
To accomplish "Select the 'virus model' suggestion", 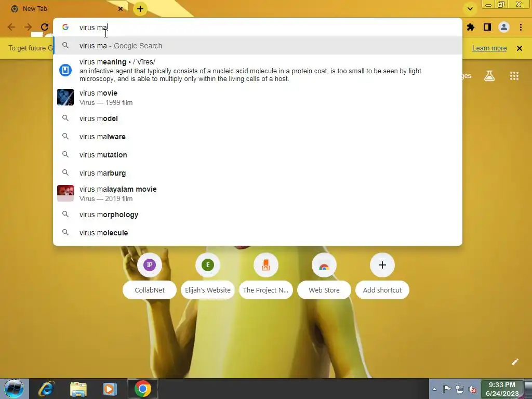I will click(x=258, y=118).
